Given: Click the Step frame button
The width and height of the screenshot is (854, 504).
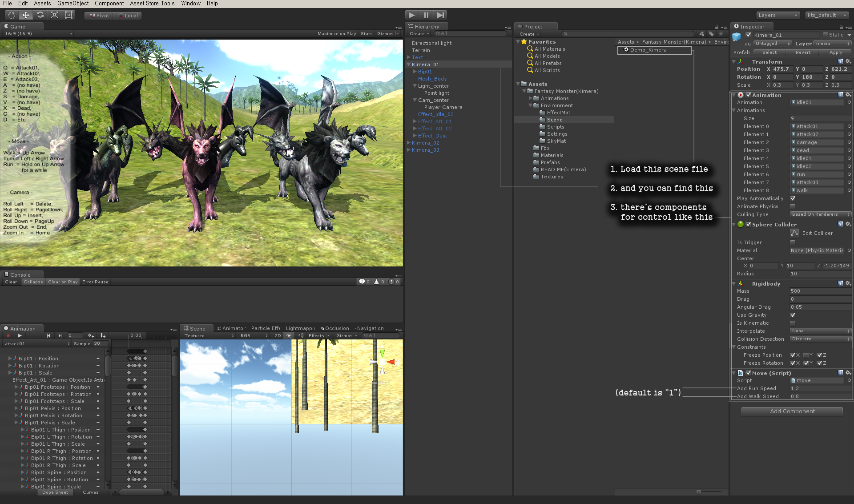Looking at the screenshot, I should click(440, 15).
